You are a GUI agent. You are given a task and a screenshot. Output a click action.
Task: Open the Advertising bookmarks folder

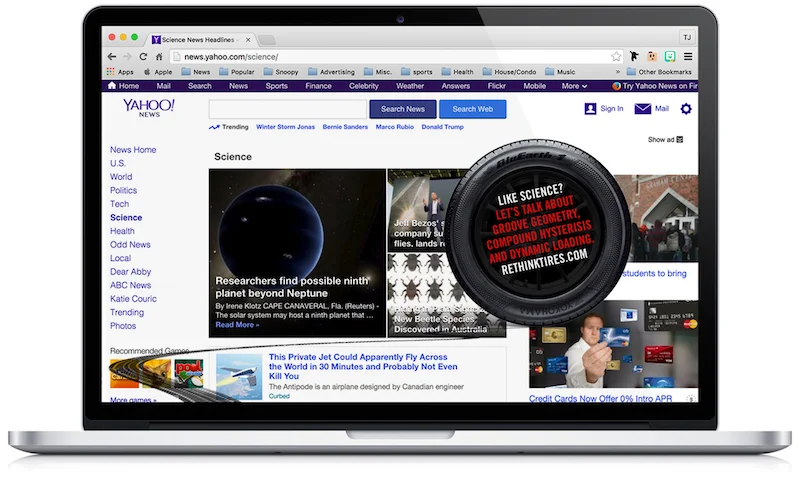[x=332, y=72]
